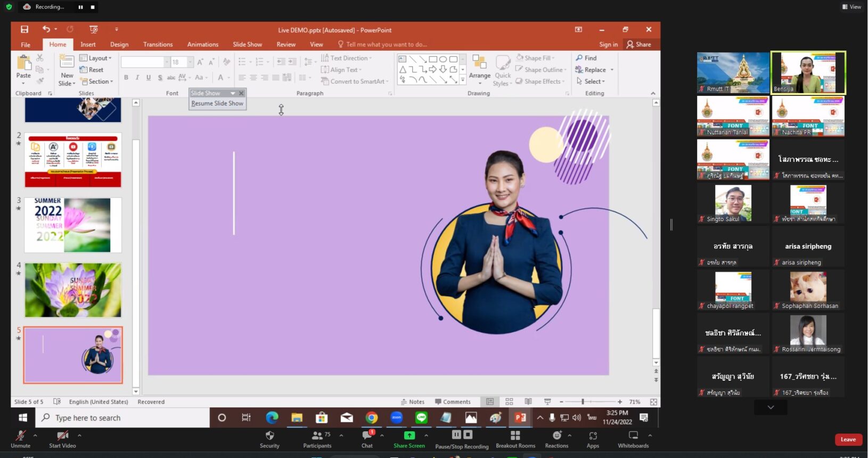Image resolution: width=868 pixels, height=458 pixels.
Task: Open the Select dropdown in Editing
Action: (x=591, y=81)
